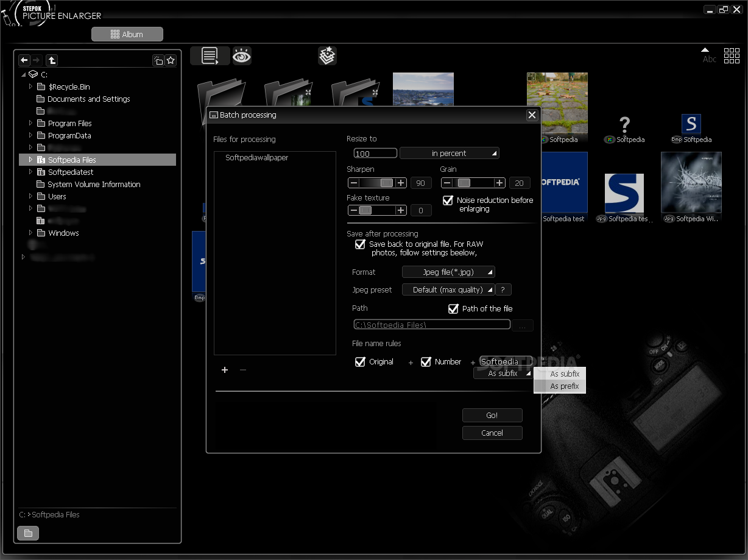The width and height of the screenshot is (748, 560).
Task: Click the Fake texture slider handle
Action: (365, 210)
